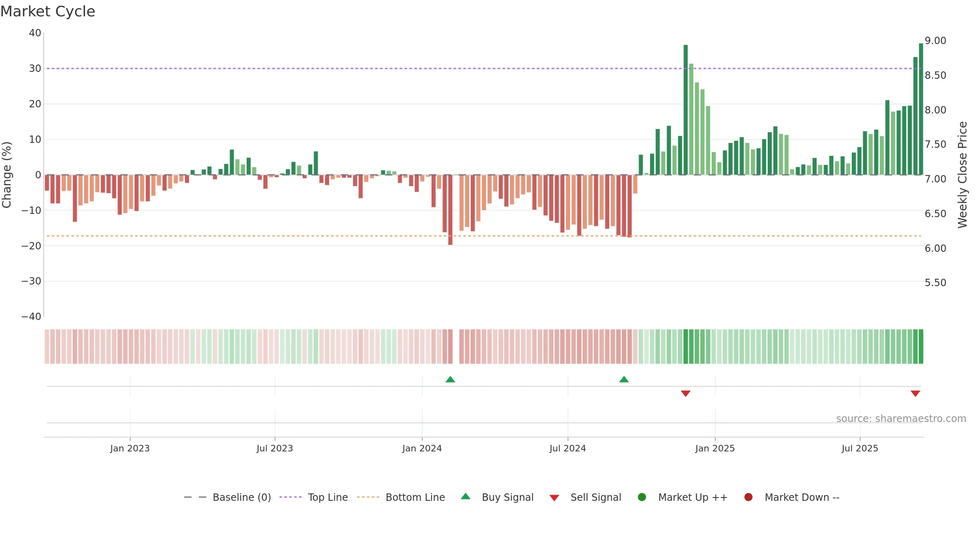980x551 pixels.
Task: Select the sell signal marker before Jan 2025
Action: click(686, 393)
